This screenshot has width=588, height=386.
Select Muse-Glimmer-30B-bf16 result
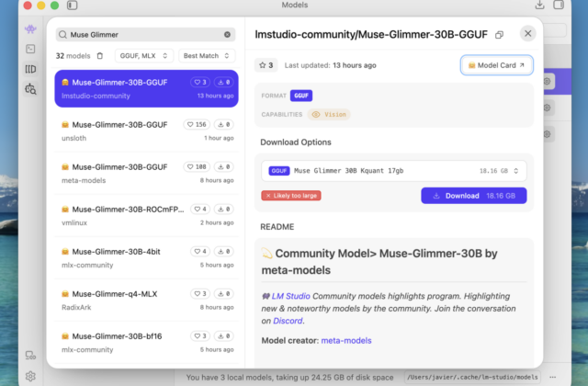[146, 343]
